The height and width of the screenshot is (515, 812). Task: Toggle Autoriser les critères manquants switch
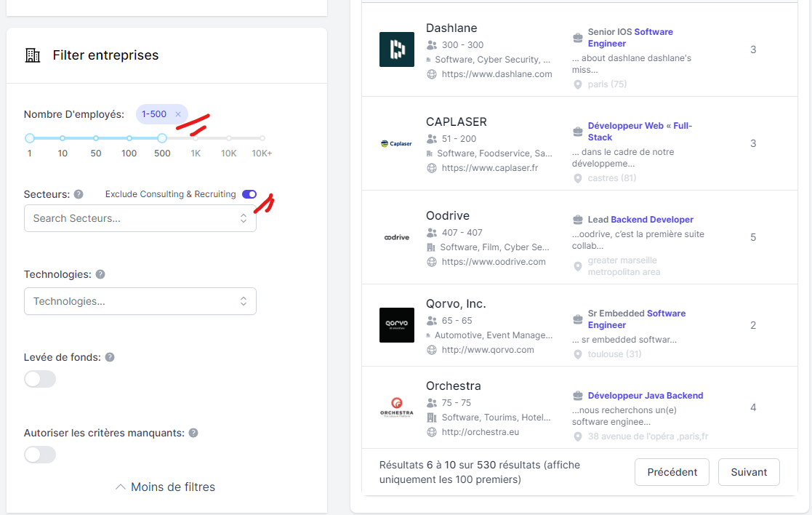pyautogui.click(x=40, y=455)
